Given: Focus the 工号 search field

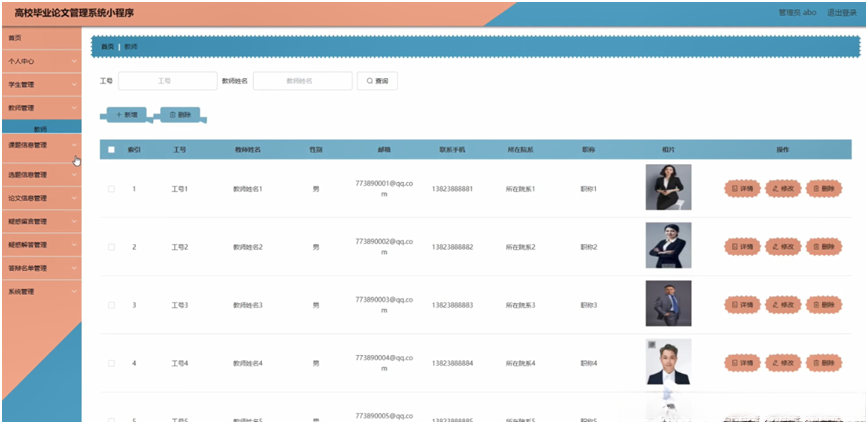Looking at the screenshot, I should 167,81.
